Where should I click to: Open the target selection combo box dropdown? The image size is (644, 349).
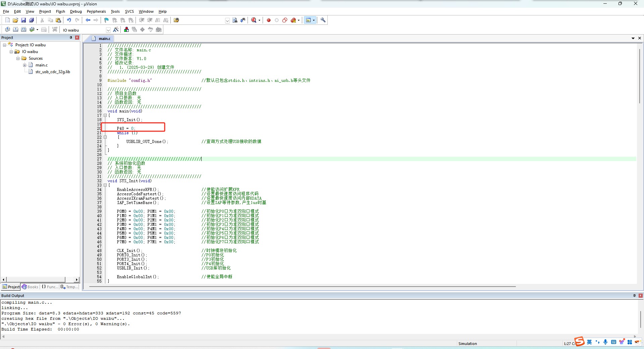pyautogui.click(x=108, y=30)
